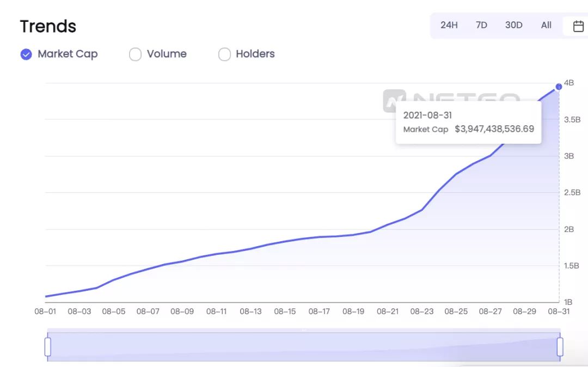588x367 pixels.
Task: Click the 08-01 x-axis date label
Action: [x=45, y=311]
